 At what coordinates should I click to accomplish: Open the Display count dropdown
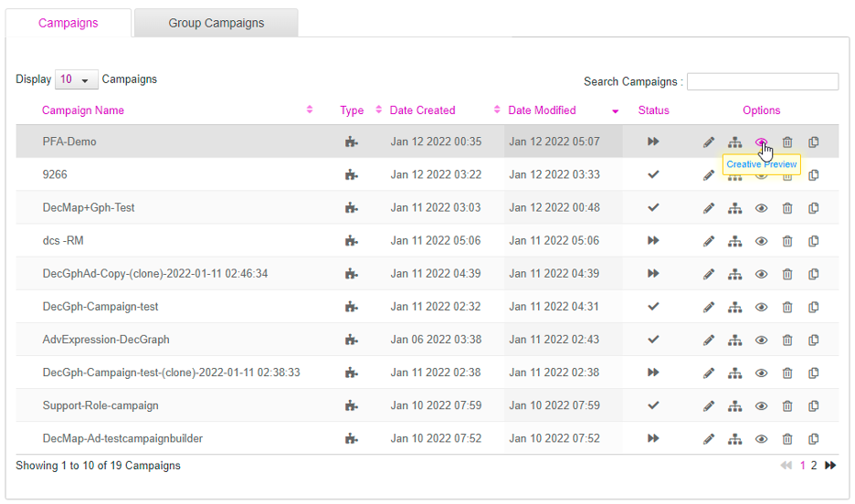tap(76, 79)
